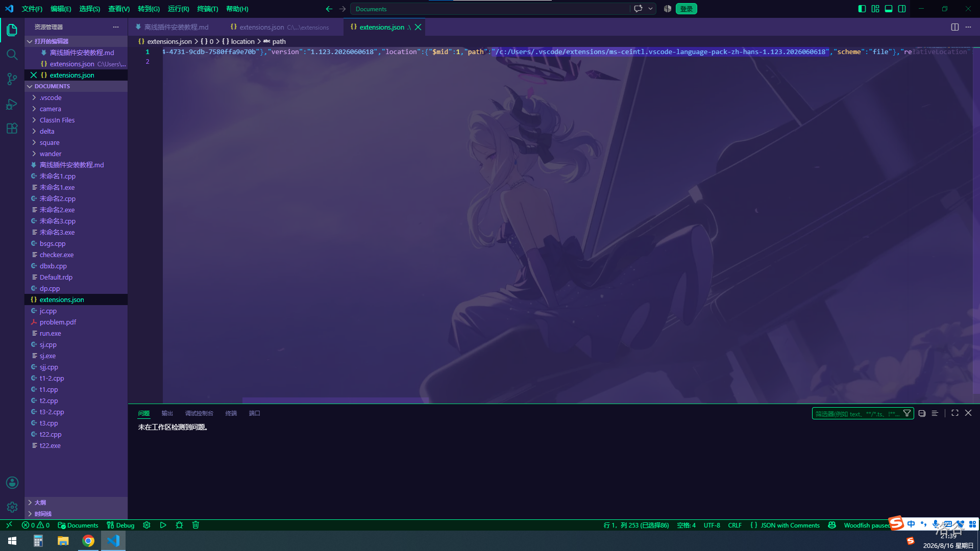The height and width of the screenshot is (551, 980).
Task: Start debugging with the bug icon
Action: point(179,525)
